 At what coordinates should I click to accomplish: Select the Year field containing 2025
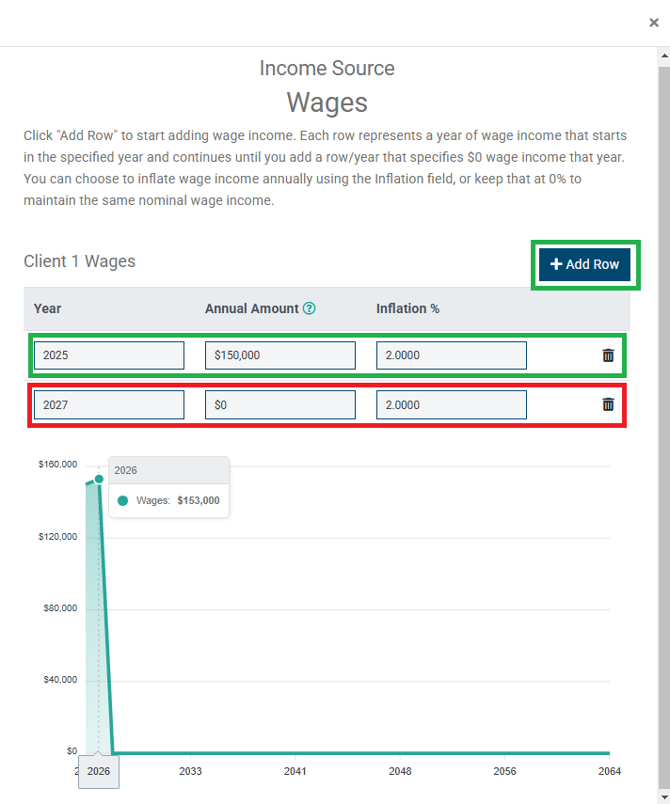(108, 354)
